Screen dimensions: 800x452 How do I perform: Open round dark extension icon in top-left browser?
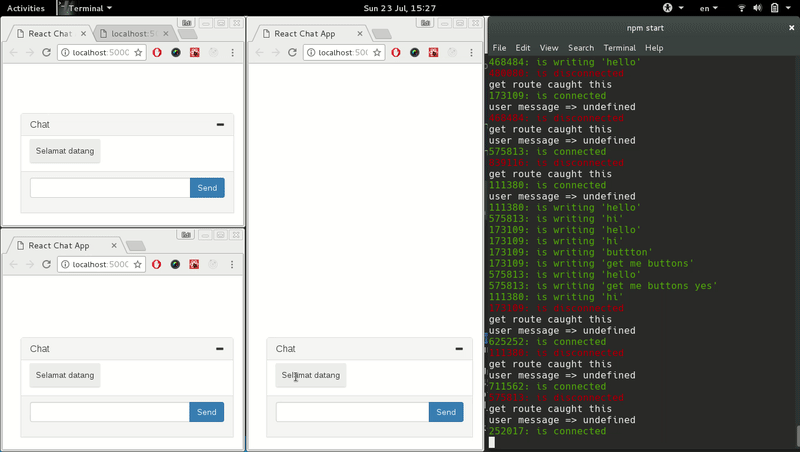tap(176, 52)
